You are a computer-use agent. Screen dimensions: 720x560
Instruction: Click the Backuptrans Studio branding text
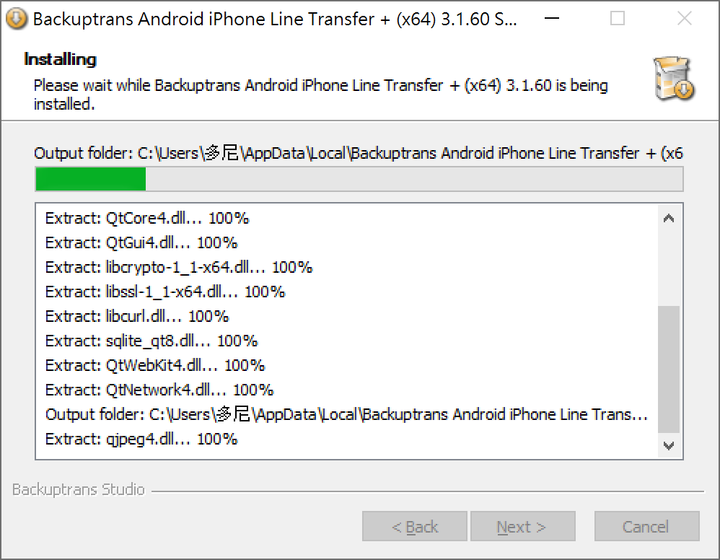79,490
